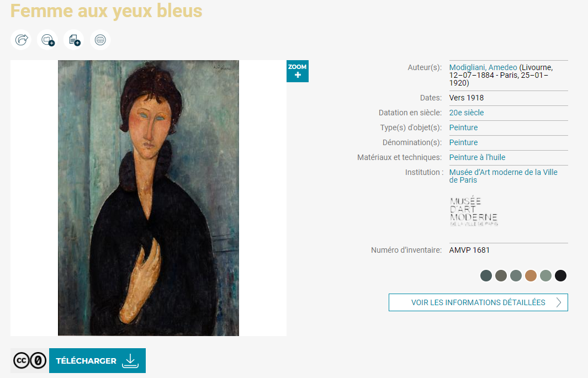Expand details via the chevron arrow

(559, 302)
